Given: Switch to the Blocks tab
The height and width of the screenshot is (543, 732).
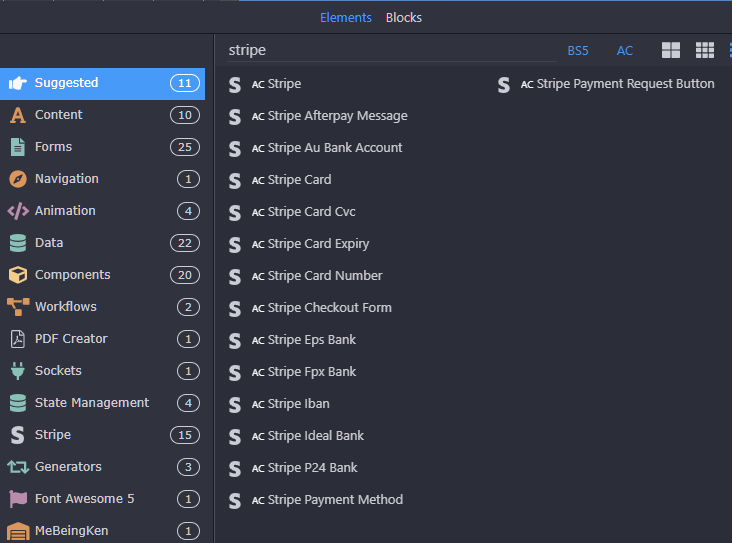Looking at the screenshot, I should [x=404, y=18].
